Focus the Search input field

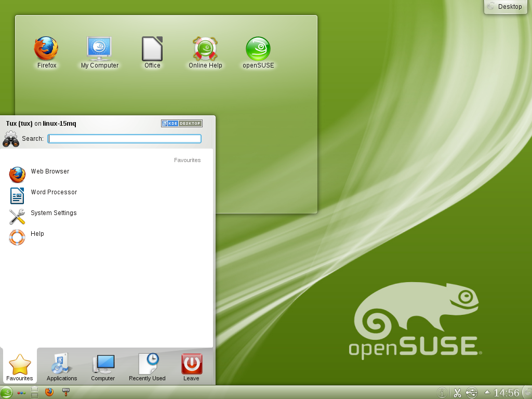pyautogui.click(x=125, y=138)
